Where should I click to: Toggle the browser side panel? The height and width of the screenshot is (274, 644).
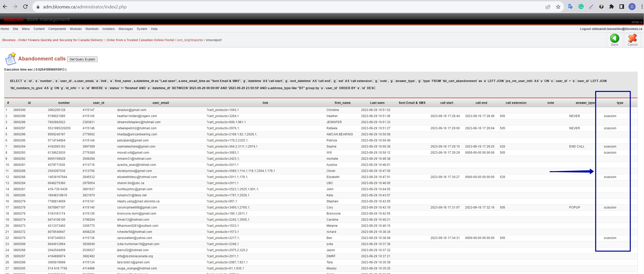[x=622, y=7]
